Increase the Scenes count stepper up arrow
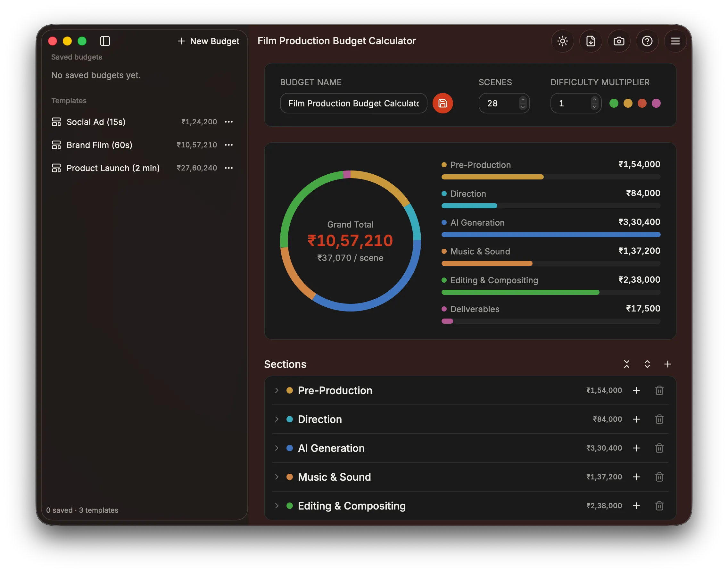728x573 pixels. tap(523, 100)
